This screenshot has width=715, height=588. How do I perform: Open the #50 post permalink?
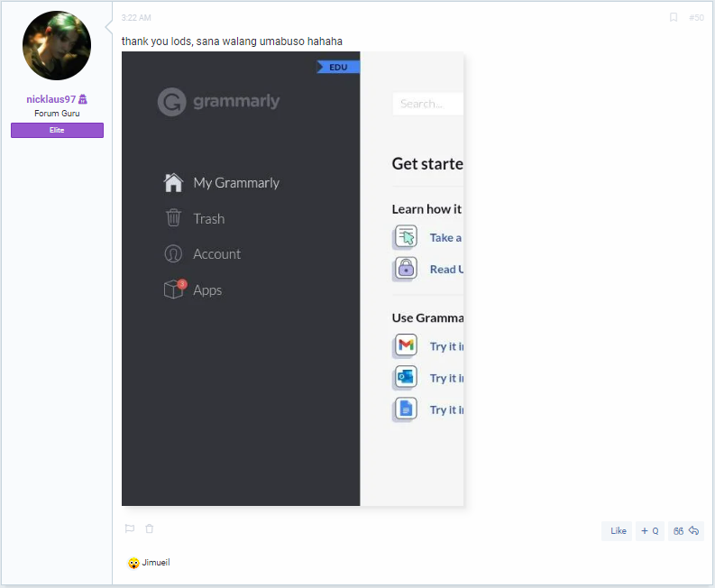point(696,17)
